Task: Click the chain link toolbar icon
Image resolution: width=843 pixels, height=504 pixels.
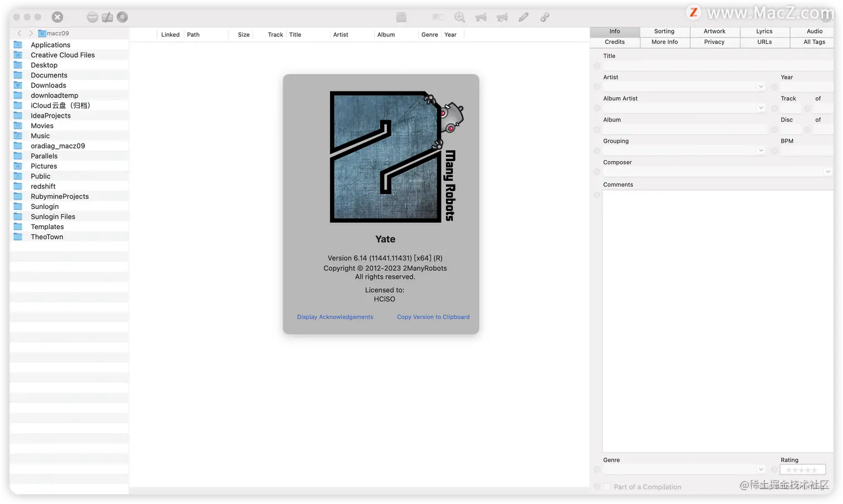Action: coord(545,17)
